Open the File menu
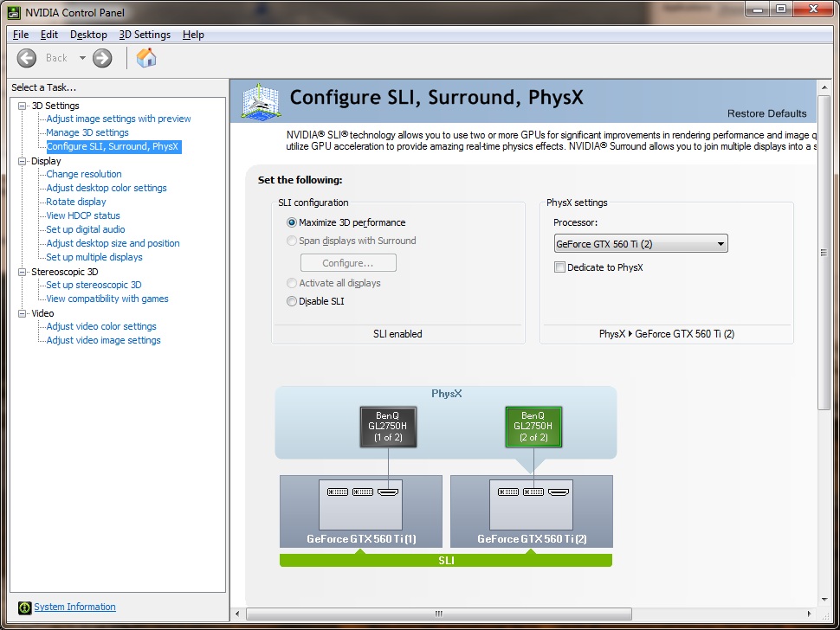Image resolution: width=840 pixels, height=630 pixels. (x=21, y=35)
